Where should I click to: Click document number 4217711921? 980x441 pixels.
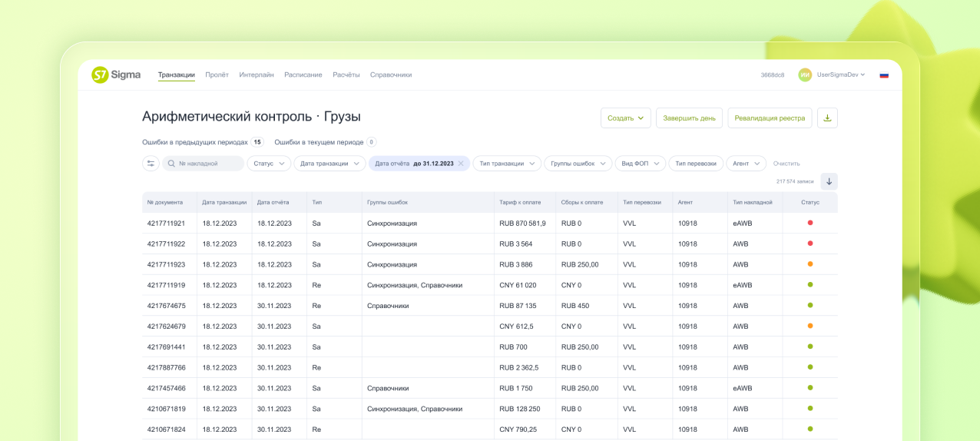click(x=166, y=223)
